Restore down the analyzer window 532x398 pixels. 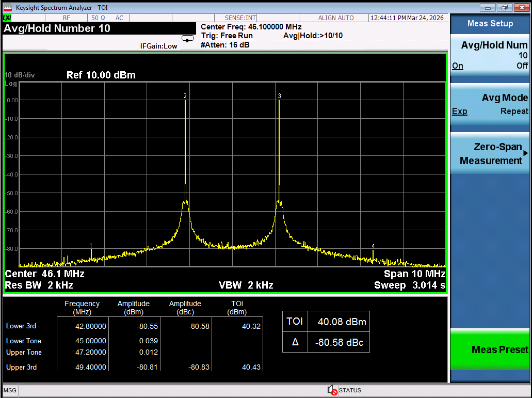(x=506, y=7)
